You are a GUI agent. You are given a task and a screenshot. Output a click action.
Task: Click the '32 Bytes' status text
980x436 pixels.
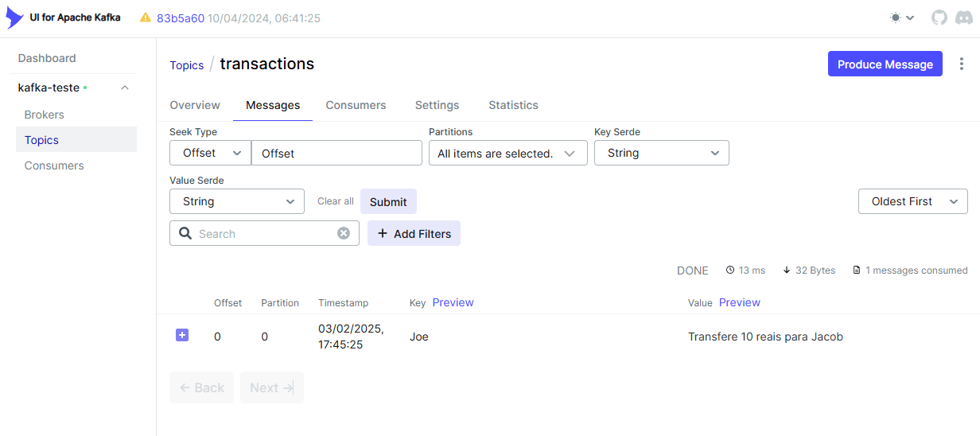tap(815, 271)
